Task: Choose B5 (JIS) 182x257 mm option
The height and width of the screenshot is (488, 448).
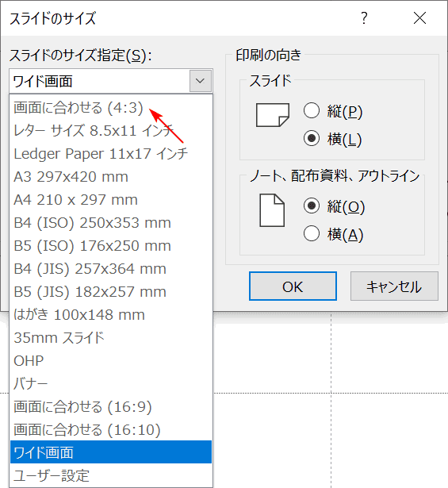Action: pos(111,292)
